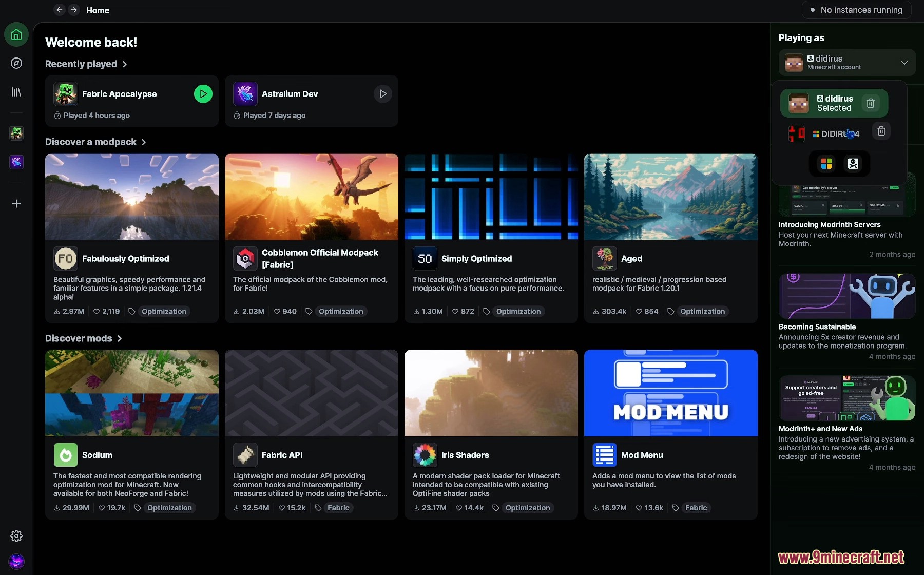Open the Iris Shaders mod title
The height and width of the screenshot is (575, 924).
click(x=465, y=455)
